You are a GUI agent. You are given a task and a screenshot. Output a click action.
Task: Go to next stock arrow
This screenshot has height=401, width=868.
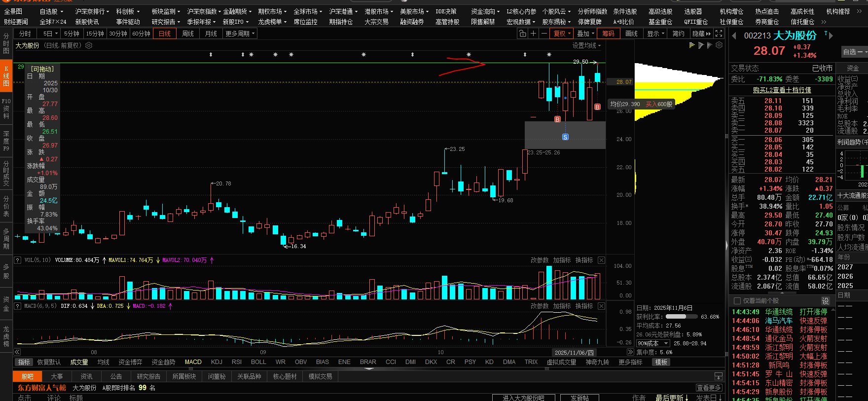[x=831, y=36]
